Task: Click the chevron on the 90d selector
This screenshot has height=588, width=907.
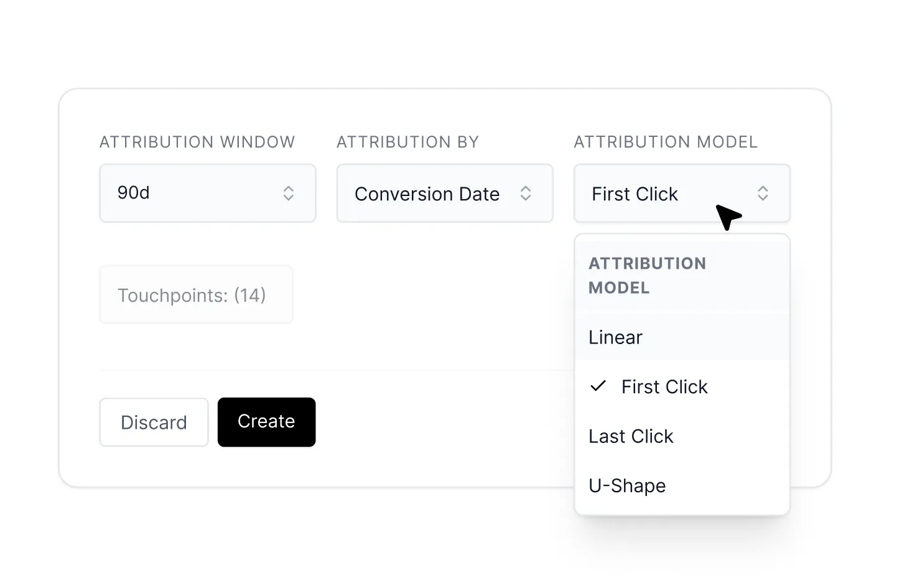Action: coord(289,193)
